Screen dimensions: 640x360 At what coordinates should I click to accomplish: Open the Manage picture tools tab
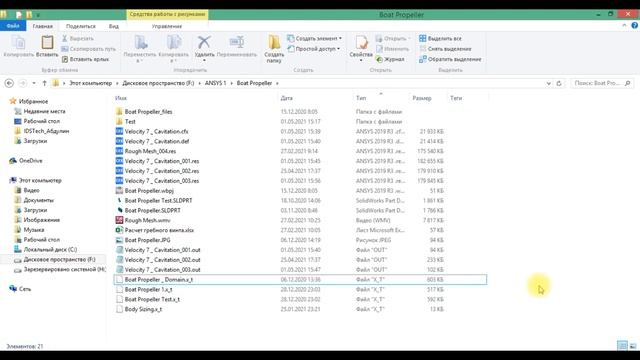point(167,26)
